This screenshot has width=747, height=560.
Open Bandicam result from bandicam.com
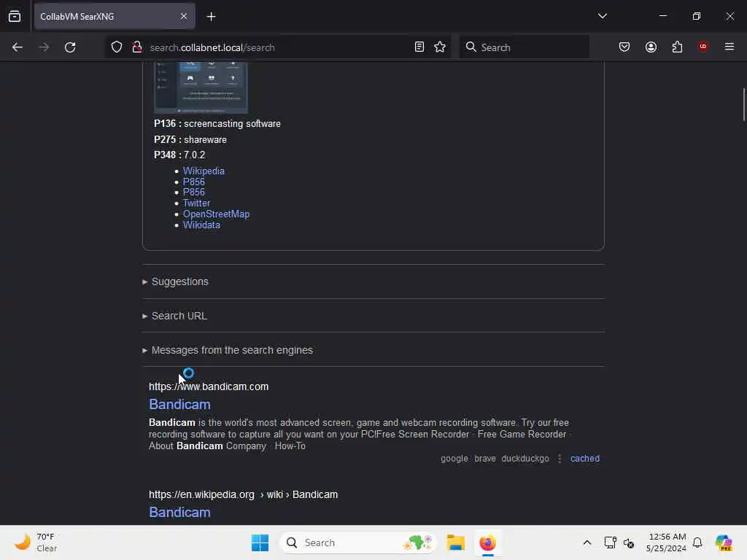[179, 404]
